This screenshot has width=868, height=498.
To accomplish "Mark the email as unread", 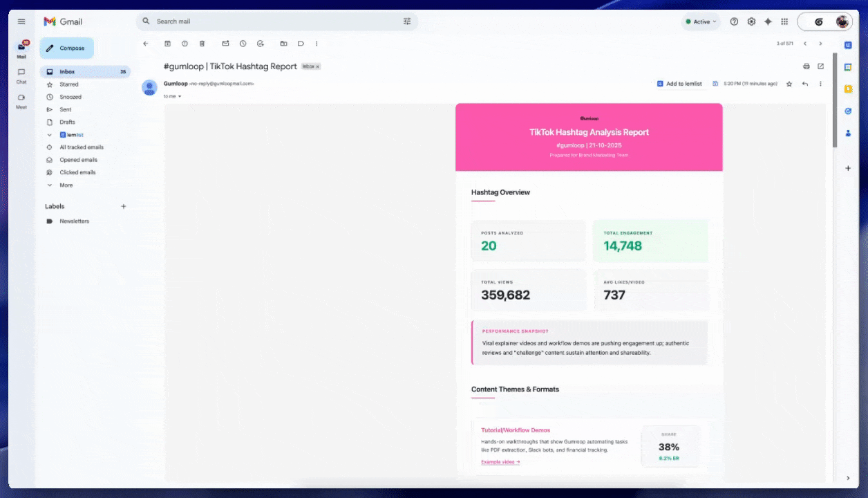I will [x=225, y=44].
